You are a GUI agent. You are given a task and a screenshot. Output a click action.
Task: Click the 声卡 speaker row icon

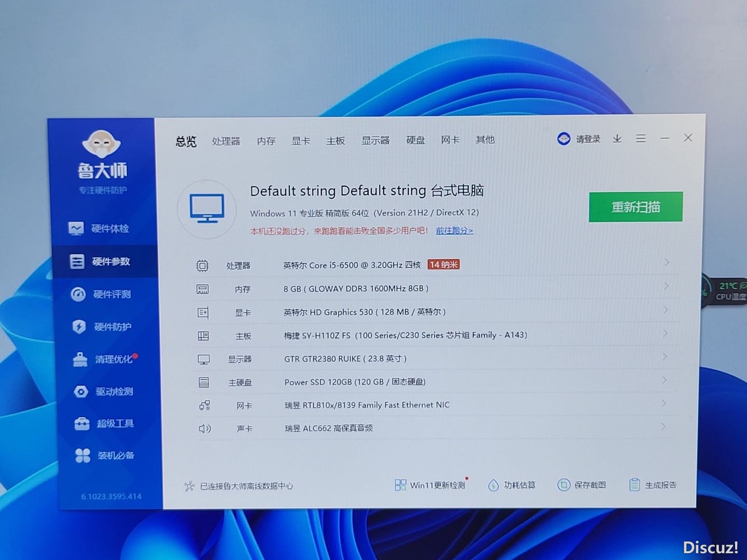205,429
